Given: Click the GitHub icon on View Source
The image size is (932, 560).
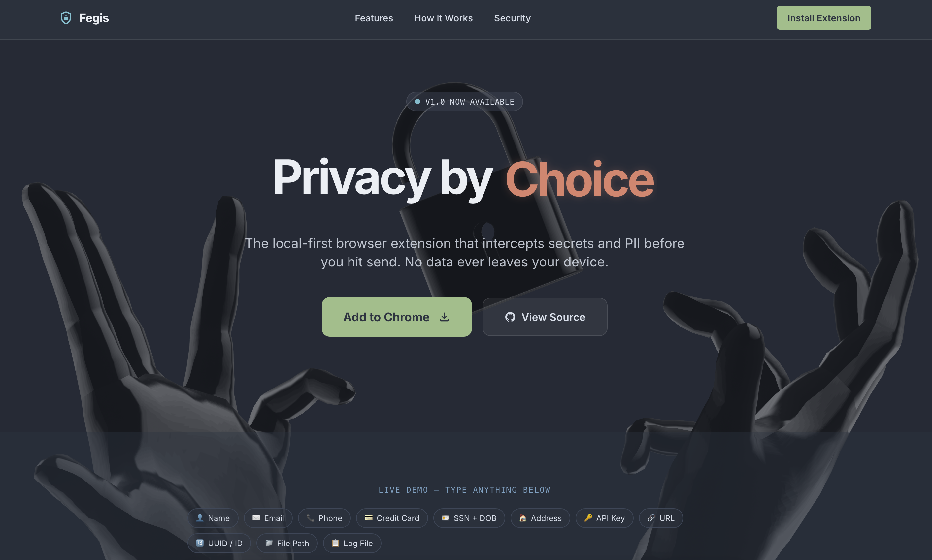Looking at the screenshot, I should (510, 317).
